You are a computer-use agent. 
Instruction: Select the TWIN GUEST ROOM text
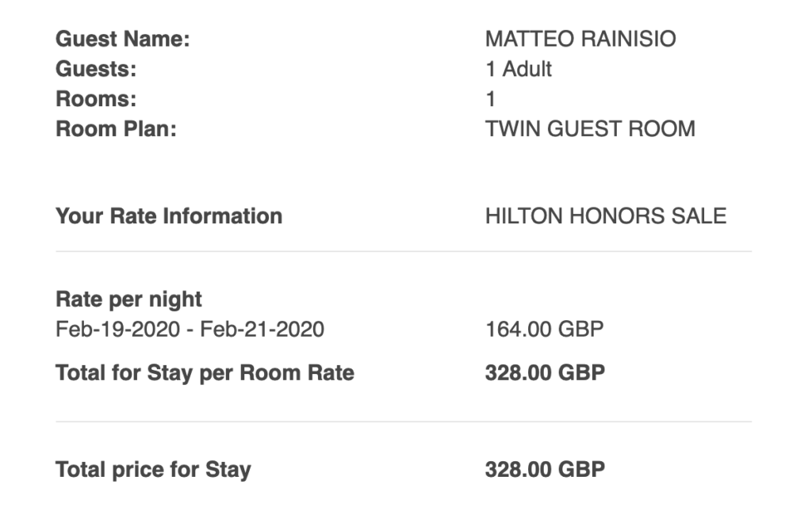[590, 129]
